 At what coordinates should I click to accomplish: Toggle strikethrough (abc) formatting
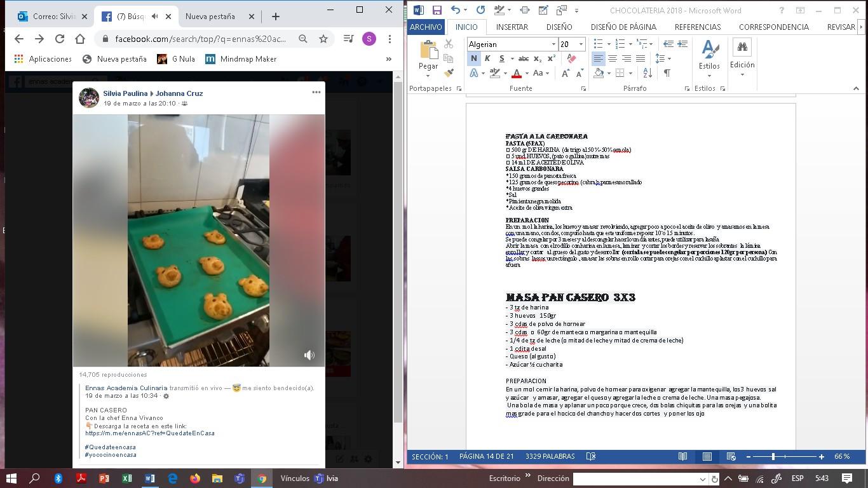(x=524, y=58)
